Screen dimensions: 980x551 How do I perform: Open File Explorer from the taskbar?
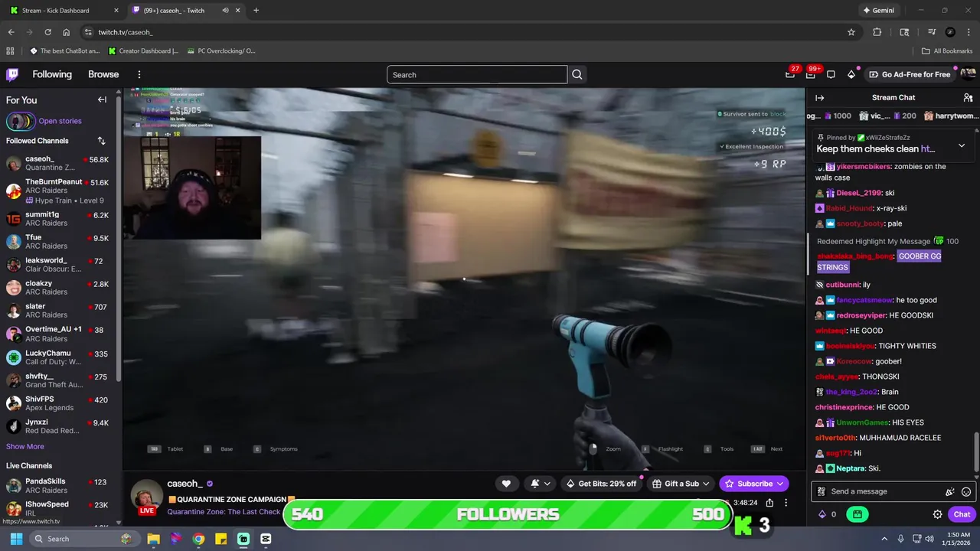click(153, 539)
